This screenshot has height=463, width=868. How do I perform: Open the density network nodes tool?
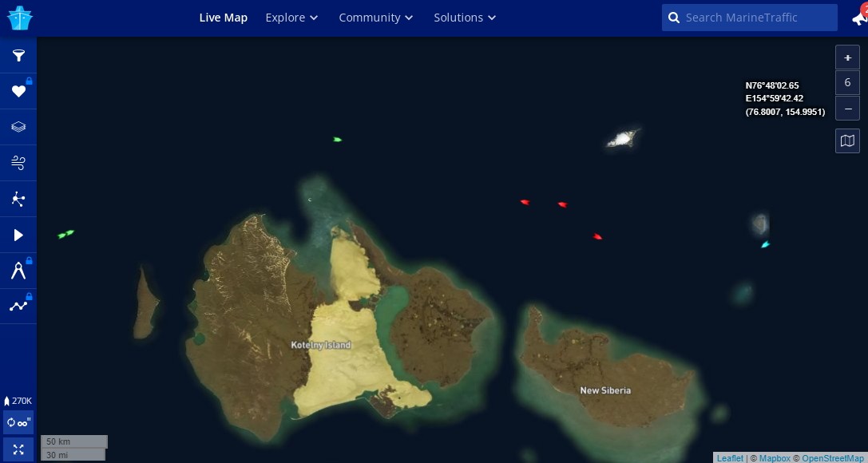[x=18, y=200]
